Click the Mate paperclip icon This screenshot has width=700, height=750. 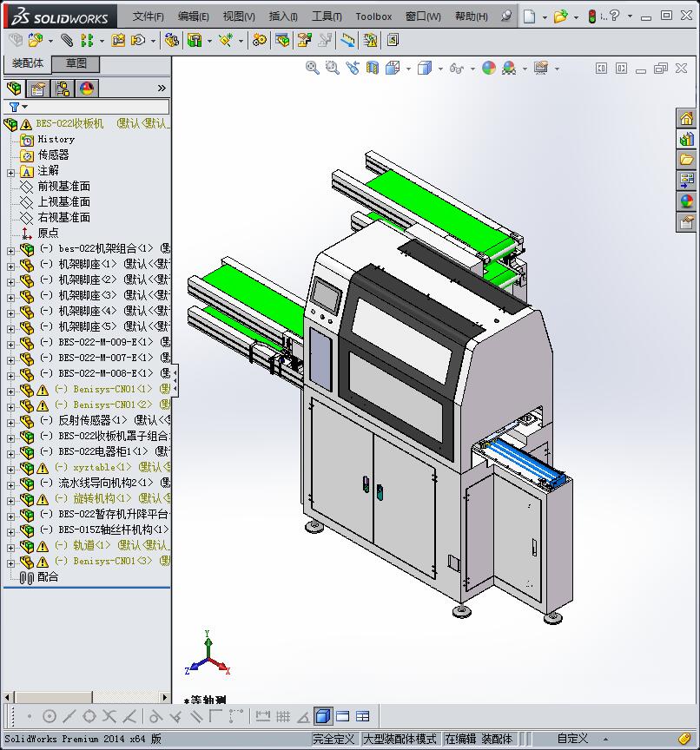coord(67,40)
